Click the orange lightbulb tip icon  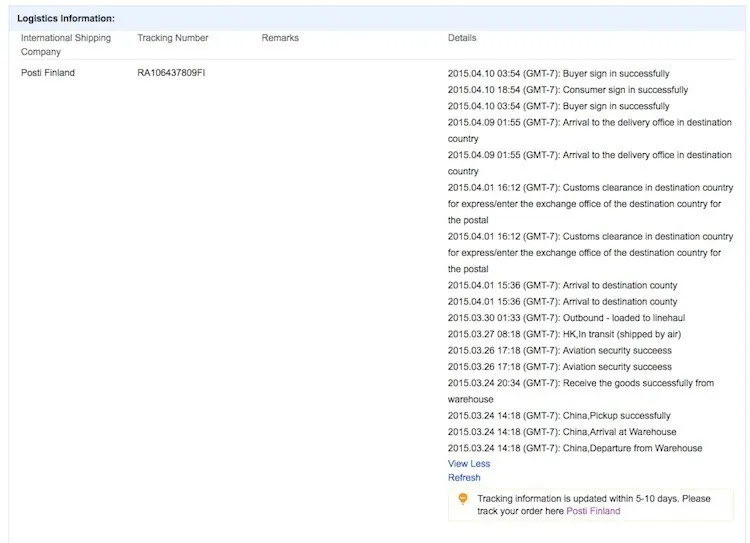463,499
